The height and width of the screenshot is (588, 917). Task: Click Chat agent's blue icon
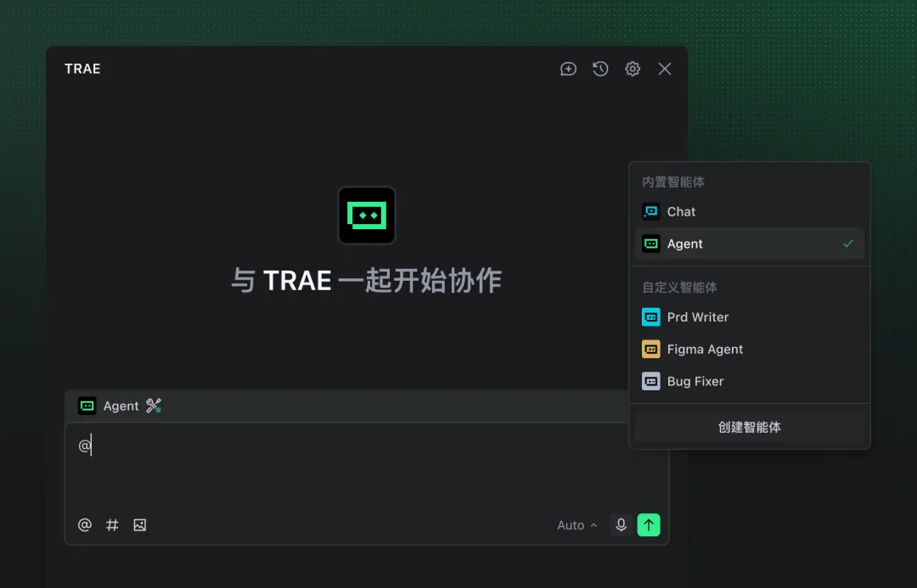pos(651,211)
